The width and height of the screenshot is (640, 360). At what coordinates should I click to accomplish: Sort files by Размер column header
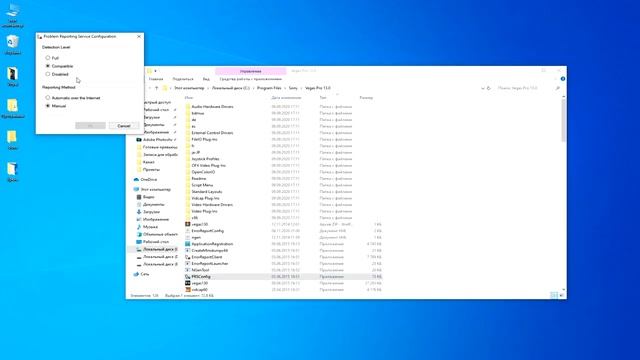[x=366, y=98]
